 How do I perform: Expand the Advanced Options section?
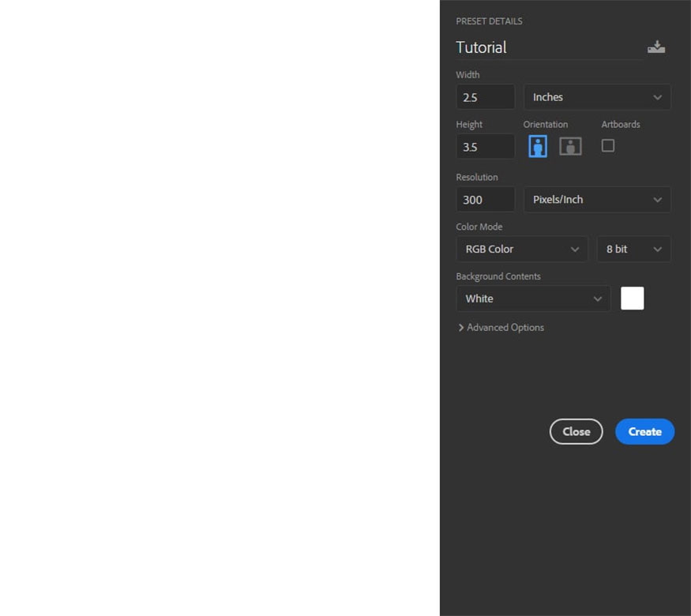tap(505, 328)
